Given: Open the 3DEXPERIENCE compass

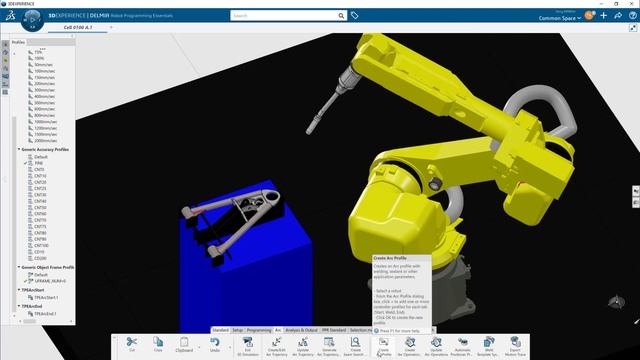Looking at the screenshot, I should pos(33,19).
